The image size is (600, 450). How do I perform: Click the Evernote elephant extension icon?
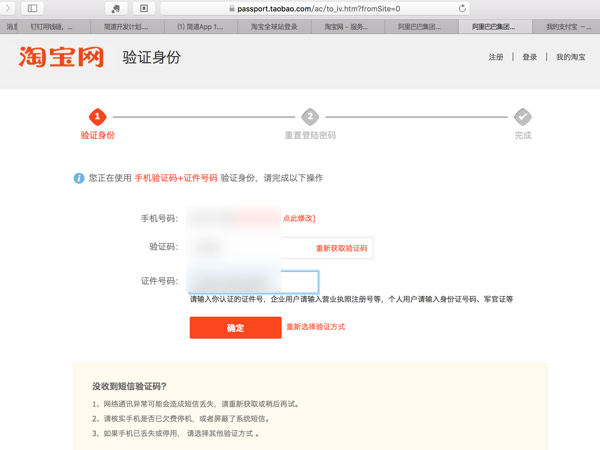116,8
